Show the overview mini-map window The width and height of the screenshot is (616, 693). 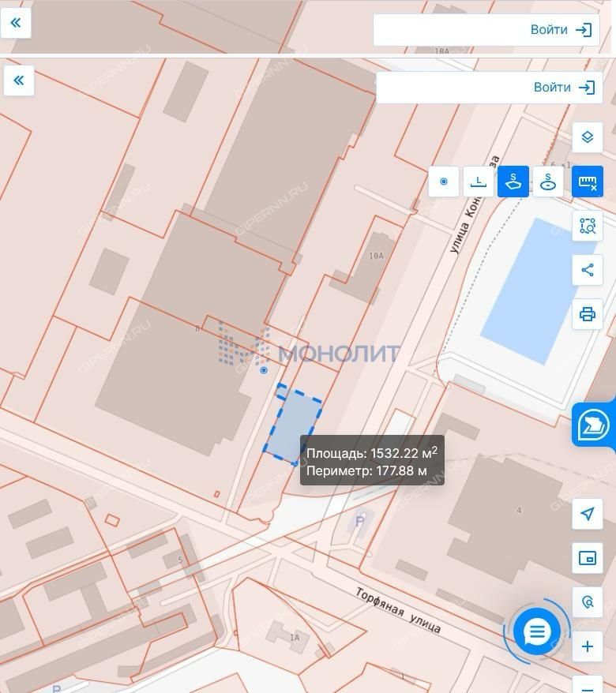tap(587, 558)
